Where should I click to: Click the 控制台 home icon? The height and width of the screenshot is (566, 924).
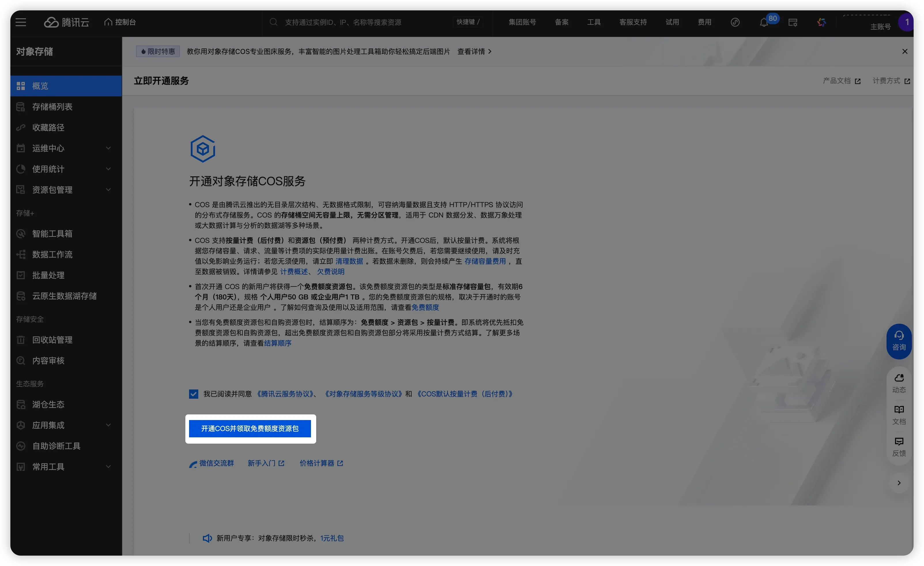(108, 22)
